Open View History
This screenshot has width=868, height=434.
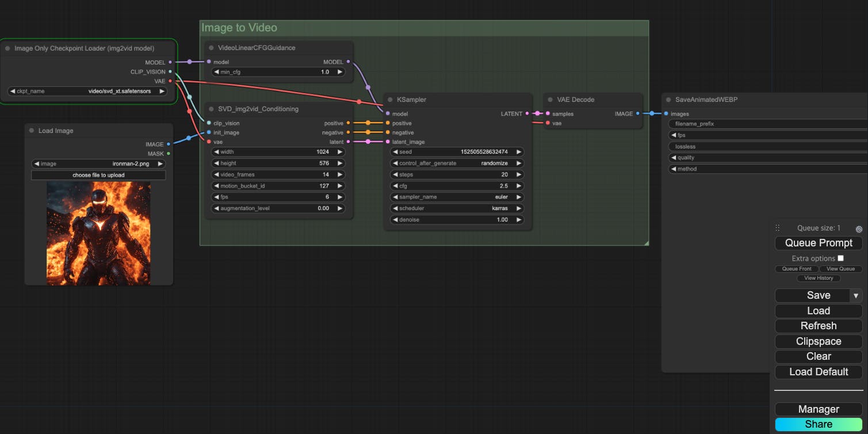click(819, 278)
